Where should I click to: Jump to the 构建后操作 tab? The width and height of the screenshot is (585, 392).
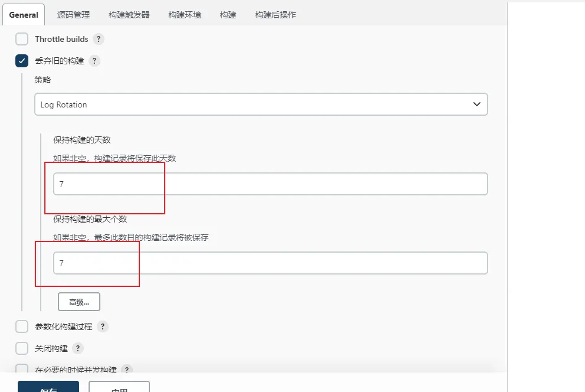click(x=275, y=15)
